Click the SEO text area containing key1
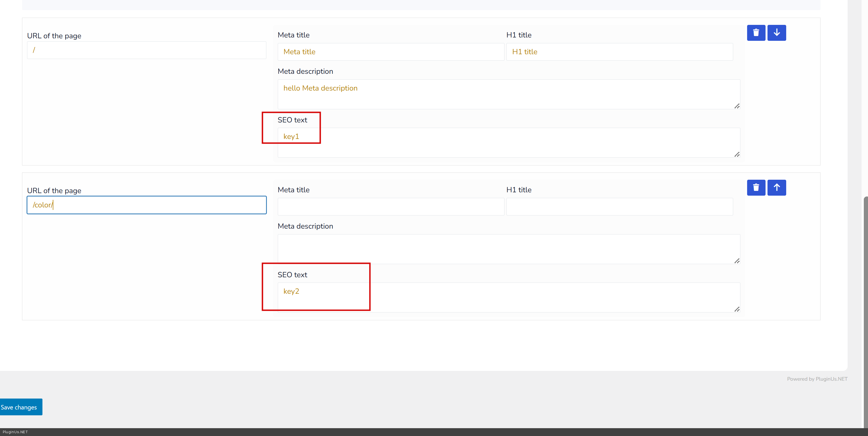 click(508, 142)
